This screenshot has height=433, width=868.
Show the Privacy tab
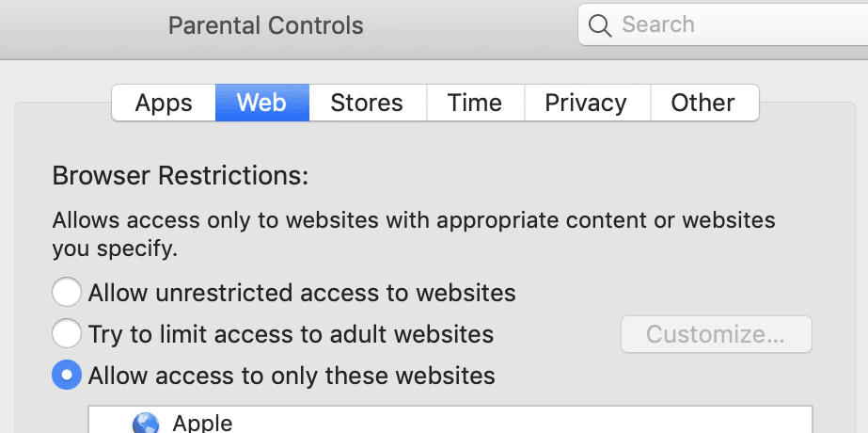click(586, 103)
